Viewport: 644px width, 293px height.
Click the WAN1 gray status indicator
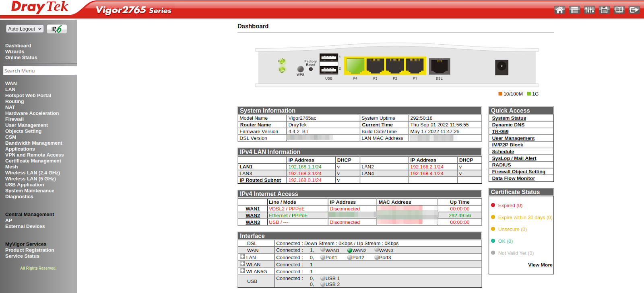tap(323, 250)
